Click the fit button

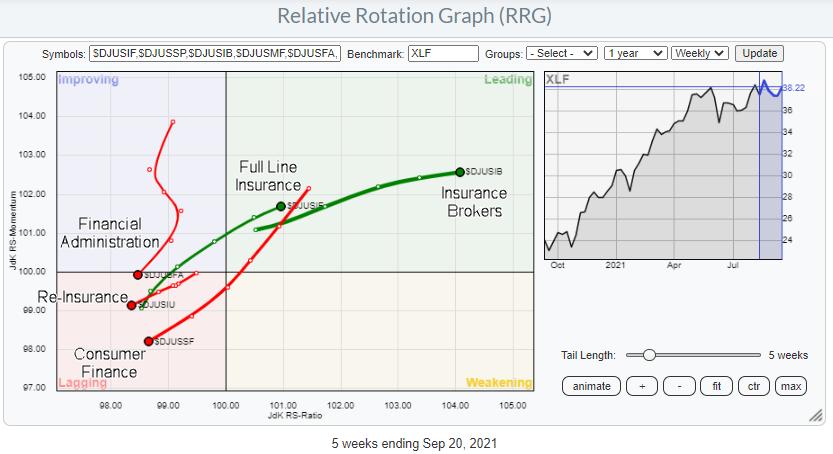click(x=716, y=386)
